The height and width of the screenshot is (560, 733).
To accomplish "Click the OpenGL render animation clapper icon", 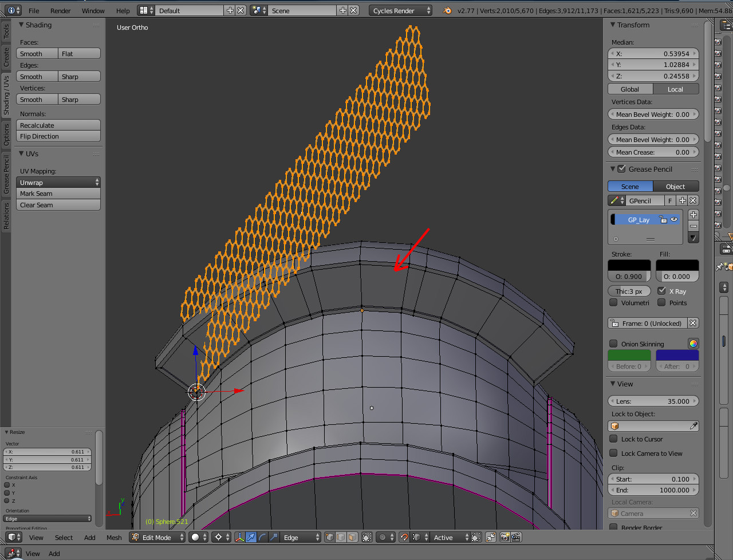I will point(516,537).
